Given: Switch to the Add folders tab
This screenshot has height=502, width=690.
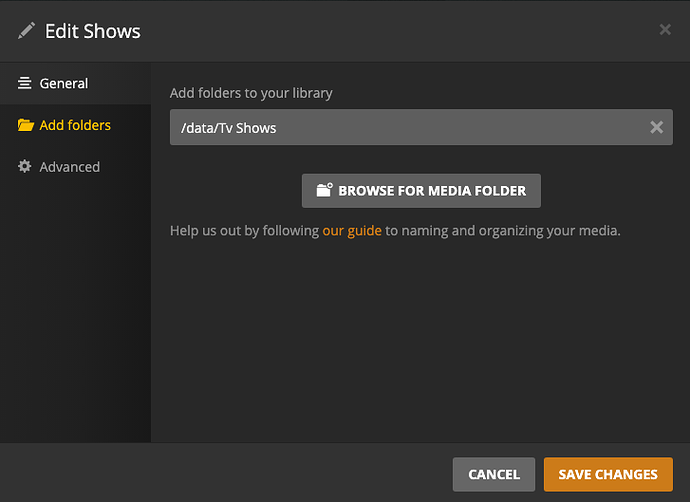Looking at the screenshot, I should [x=75, y=126].
